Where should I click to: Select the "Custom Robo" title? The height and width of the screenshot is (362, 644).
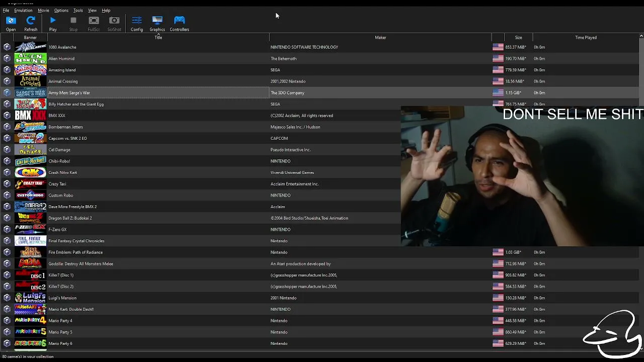(61, 196)
